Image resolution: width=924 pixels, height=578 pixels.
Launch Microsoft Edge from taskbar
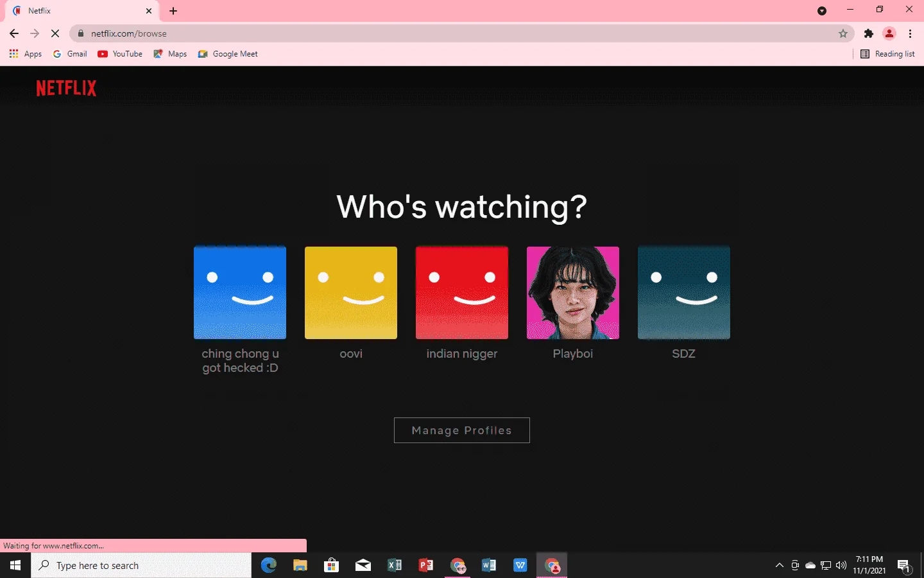click(268, 565)
